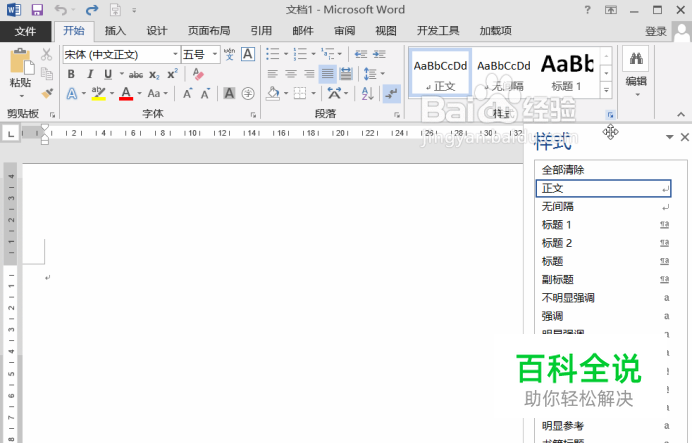Click the Copy icon
Image resolution: width=692 pixels, height=443 pixels.
tap(46, 74)
